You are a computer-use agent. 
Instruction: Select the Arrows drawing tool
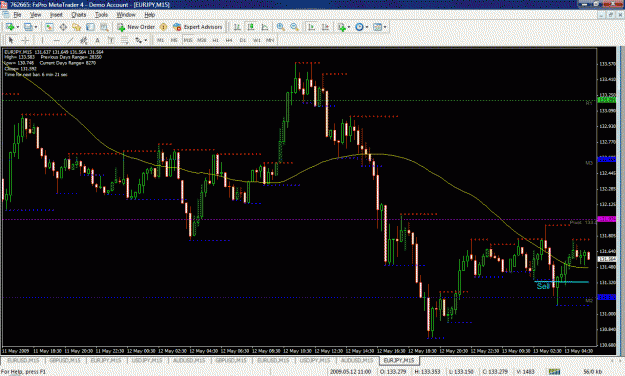click(x=139, y=40)
